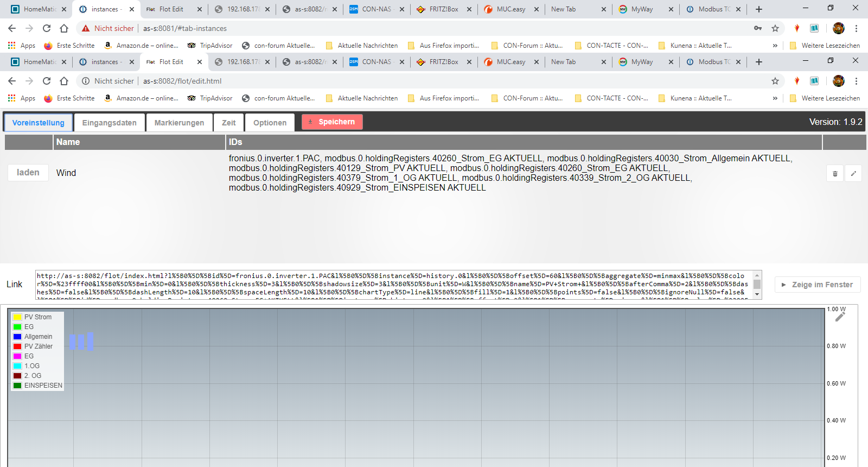Open the Eingangsdaten tab
Screen dimensions: 868x467
click(110, 123)
